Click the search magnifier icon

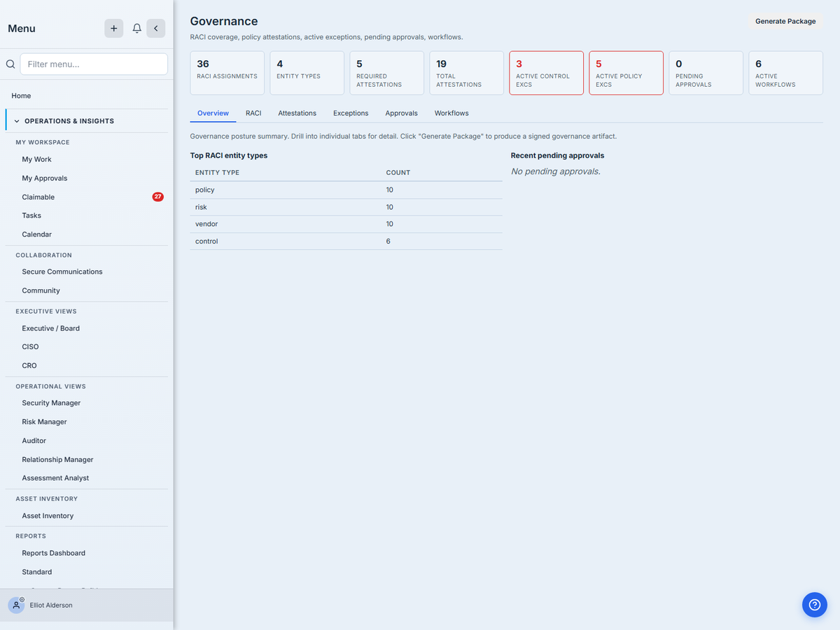point(10,64)
